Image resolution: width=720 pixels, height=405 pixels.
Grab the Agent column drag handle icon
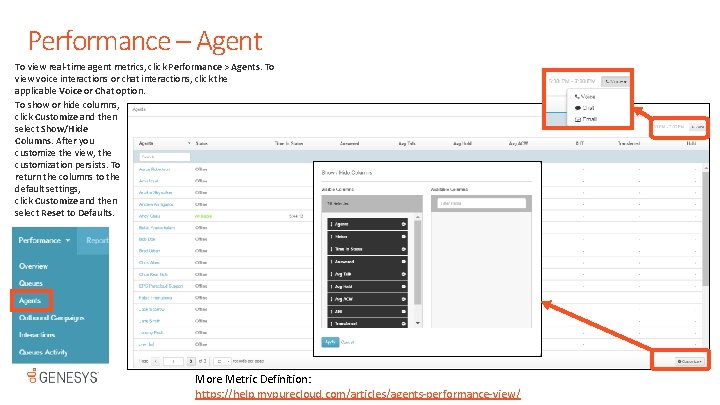click(332, 224)
